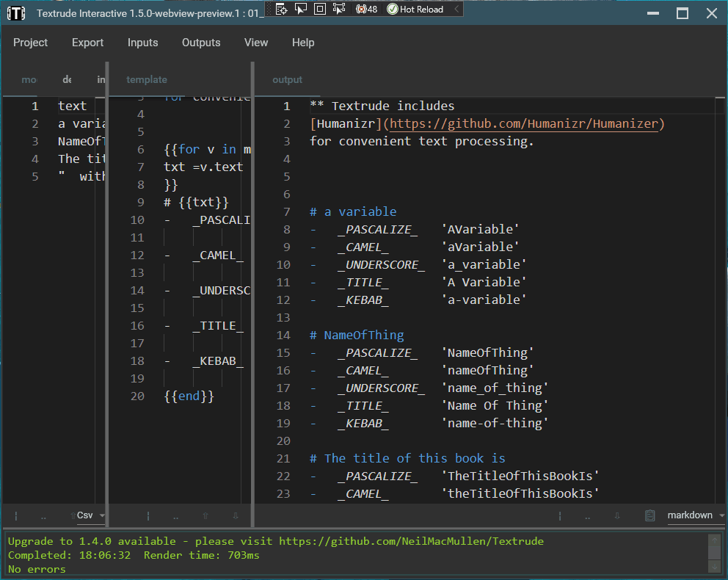
Task: Click the copy to clipboard icon in output pane
Action: [649, 515]
